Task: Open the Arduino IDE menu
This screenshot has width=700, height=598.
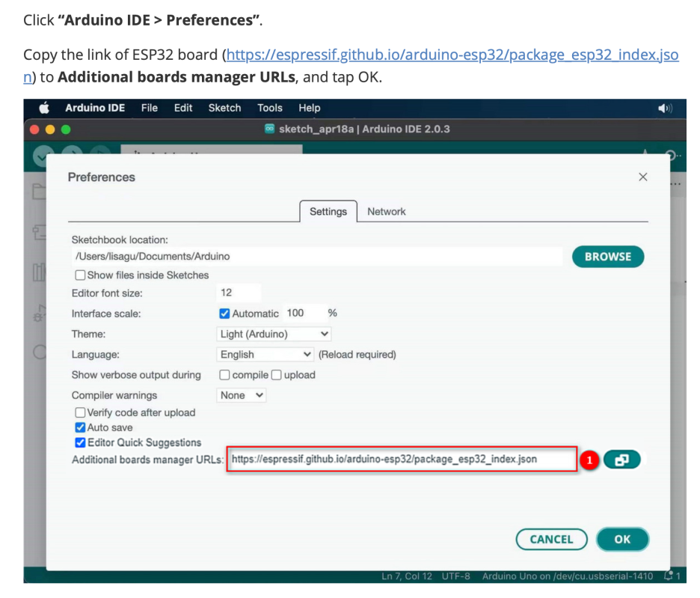Action: [95, 109]
